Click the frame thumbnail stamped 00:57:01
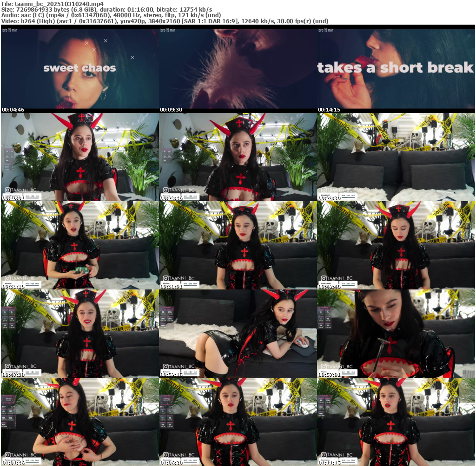This screenshot has width=476, height=466. point(396,334)
